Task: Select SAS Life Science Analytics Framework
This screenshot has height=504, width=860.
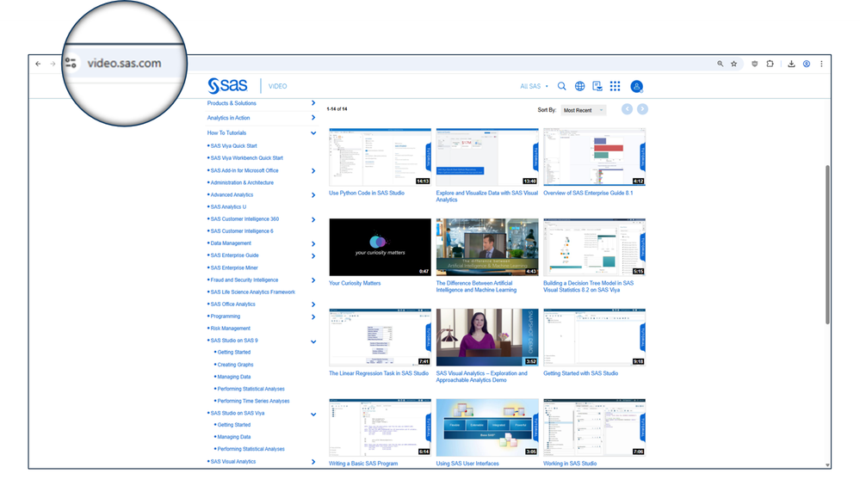Action: coord(253,292)
